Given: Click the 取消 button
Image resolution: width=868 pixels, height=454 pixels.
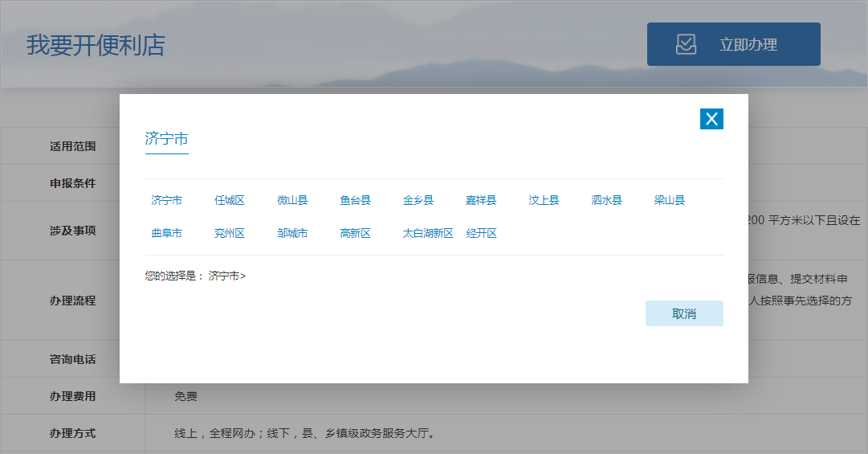Looking at the screenshot, I should [684, 313].
